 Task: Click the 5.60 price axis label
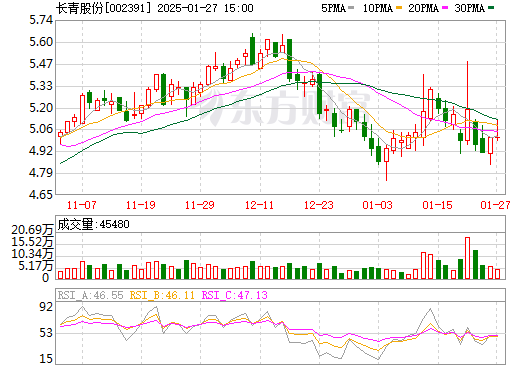click(41, 42)
